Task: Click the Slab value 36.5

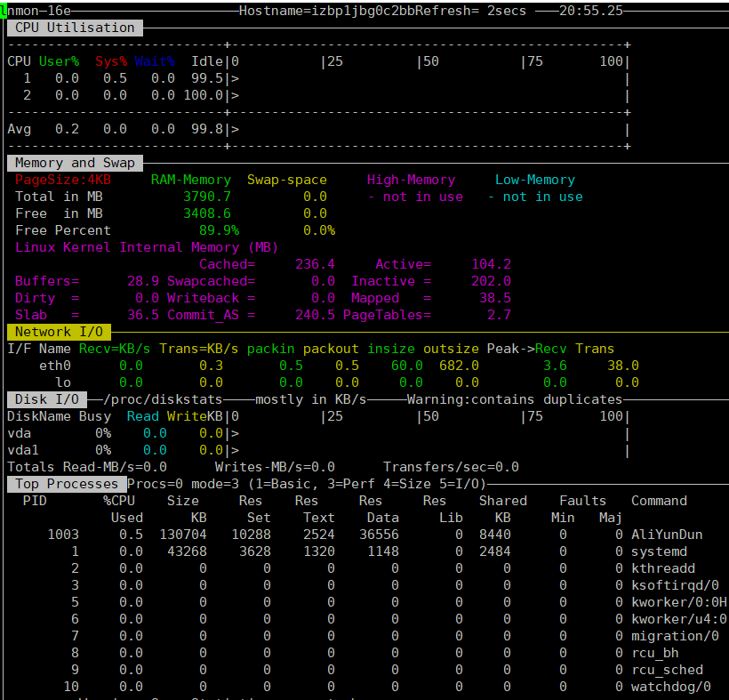Action: coord(143,315)
